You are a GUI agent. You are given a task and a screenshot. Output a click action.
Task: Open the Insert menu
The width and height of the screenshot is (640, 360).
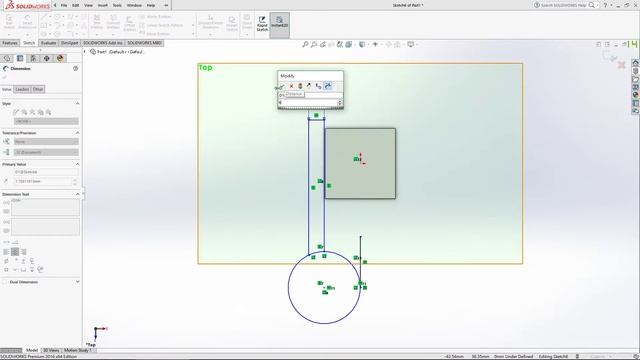103,5
